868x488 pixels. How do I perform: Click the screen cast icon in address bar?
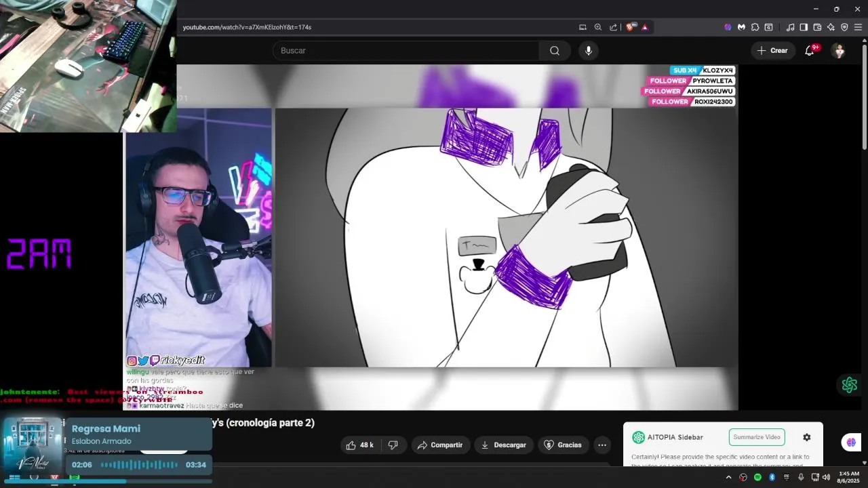(583, 27)
